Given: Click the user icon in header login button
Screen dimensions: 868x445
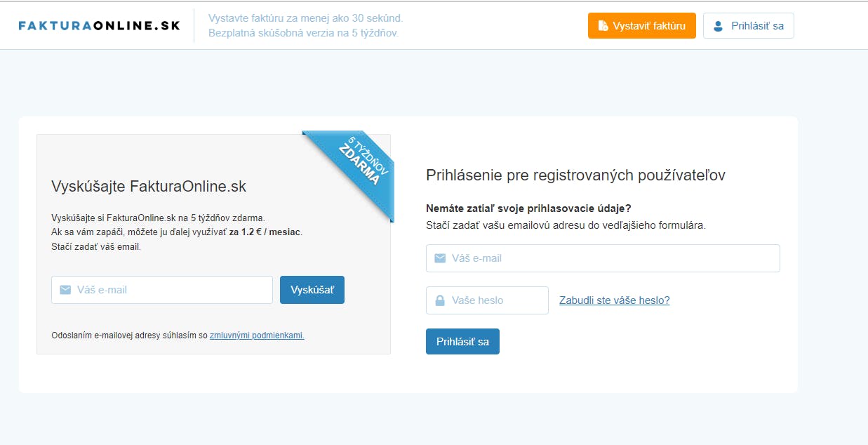Looking at the screenshot, I should click(x=718, y=27).
